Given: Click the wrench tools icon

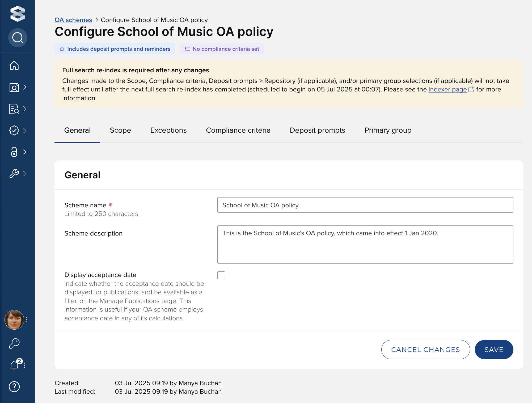Looking at the screenshot, I should pyautogui.click(x=14, y=174).
